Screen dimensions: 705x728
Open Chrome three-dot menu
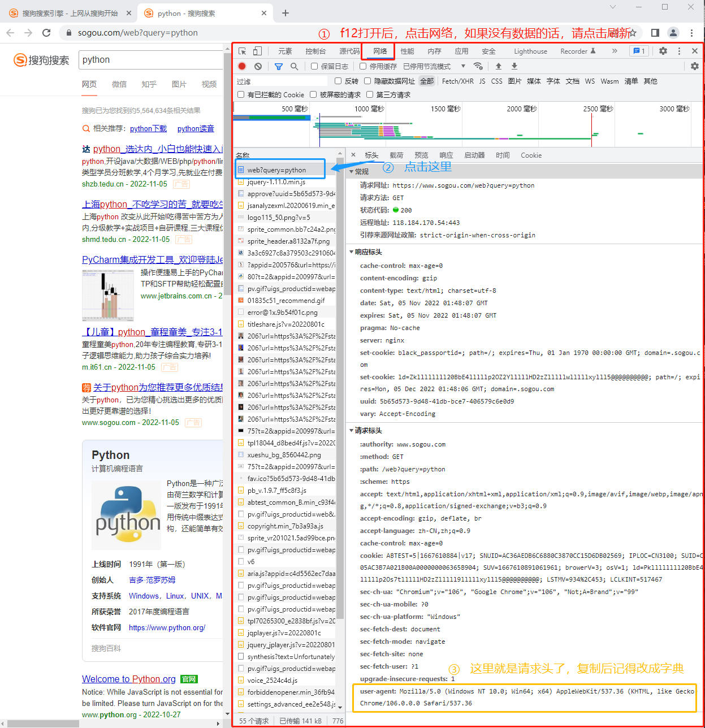point(691,33)
